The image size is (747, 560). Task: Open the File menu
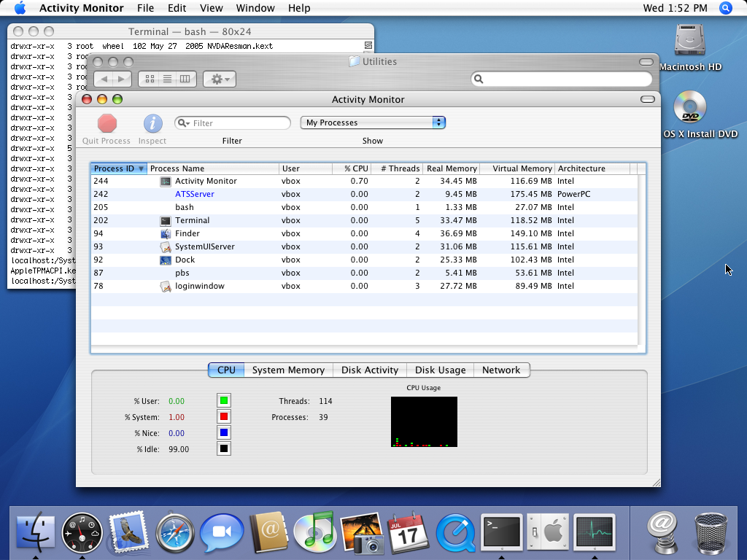tap(145, 8)
